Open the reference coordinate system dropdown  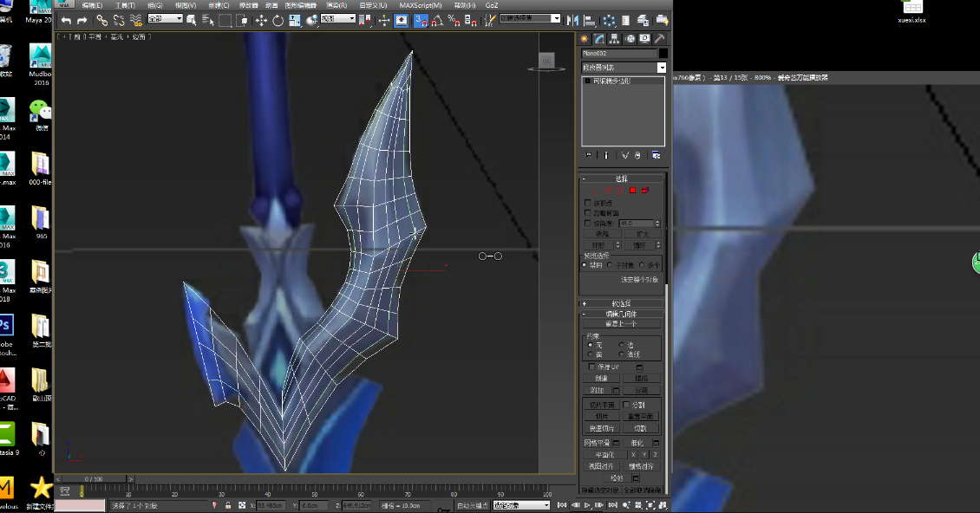(x=338, y=19)
